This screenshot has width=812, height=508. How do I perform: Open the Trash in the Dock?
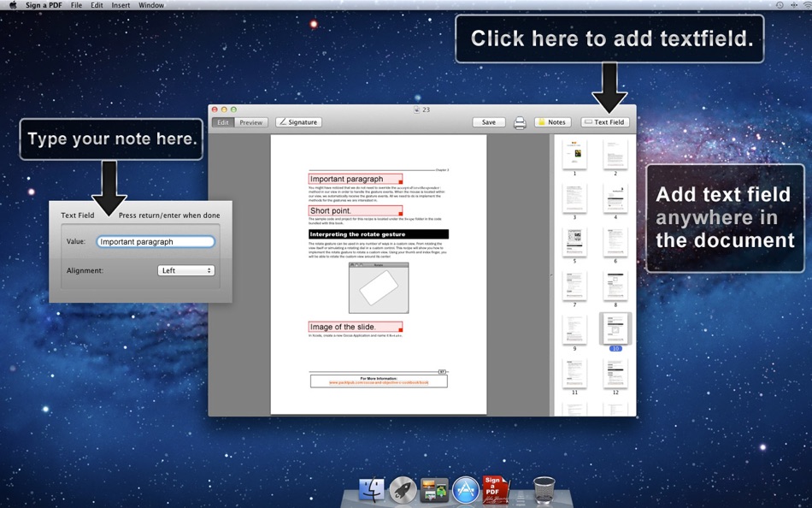coord(544,490)
